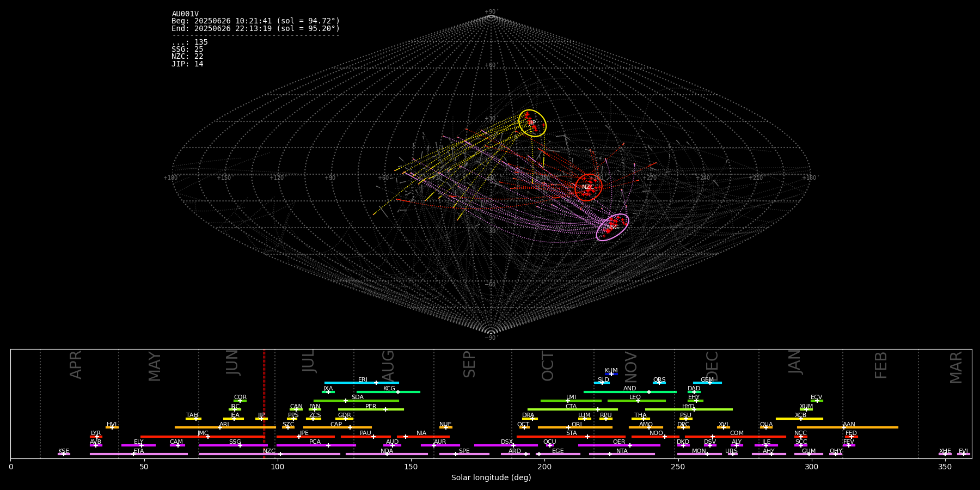The width and height of the screenshot is (980, 490).
Task: Click the JUL month label in timeline
Action: point(308,360)
